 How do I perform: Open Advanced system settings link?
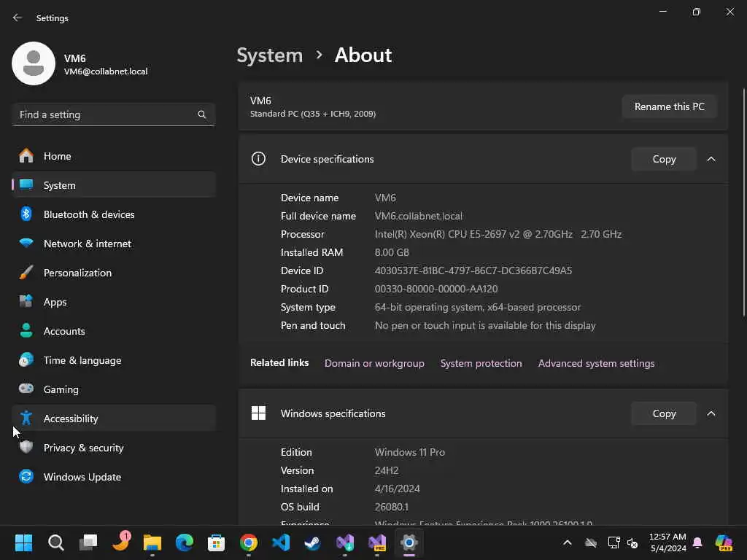tap(597, 363)
